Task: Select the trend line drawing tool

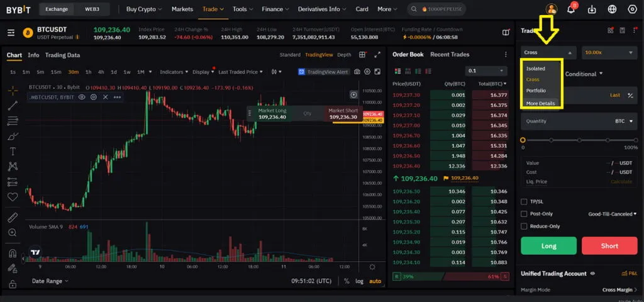Action: click(x=13, y=105)
